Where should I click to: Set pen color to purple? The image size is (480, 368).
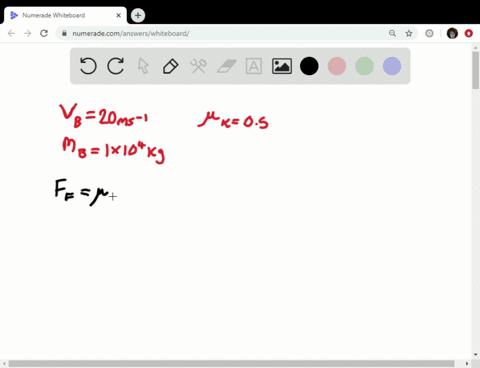tap(392, 66)
